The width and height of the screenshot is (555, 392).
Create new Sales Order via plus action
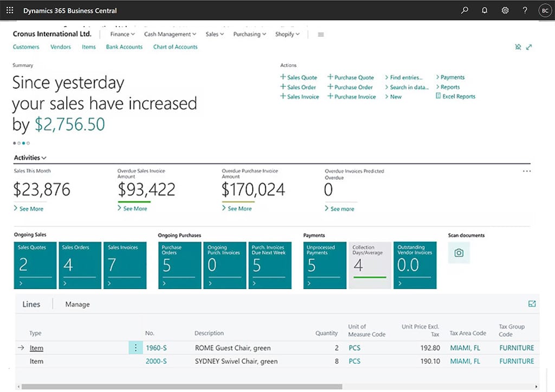pyautogui.click(x=298, y=87)
